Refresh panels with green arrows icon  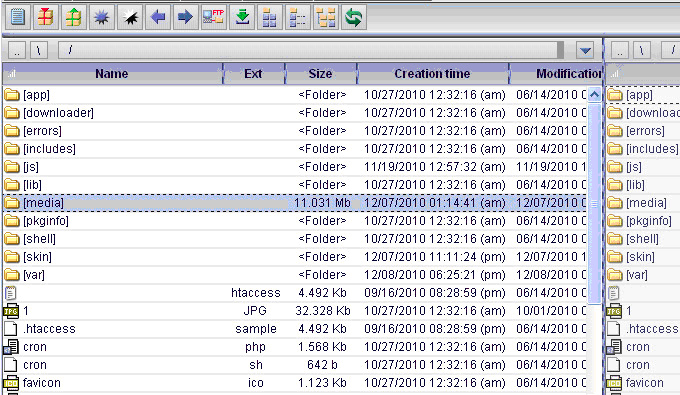354,17
